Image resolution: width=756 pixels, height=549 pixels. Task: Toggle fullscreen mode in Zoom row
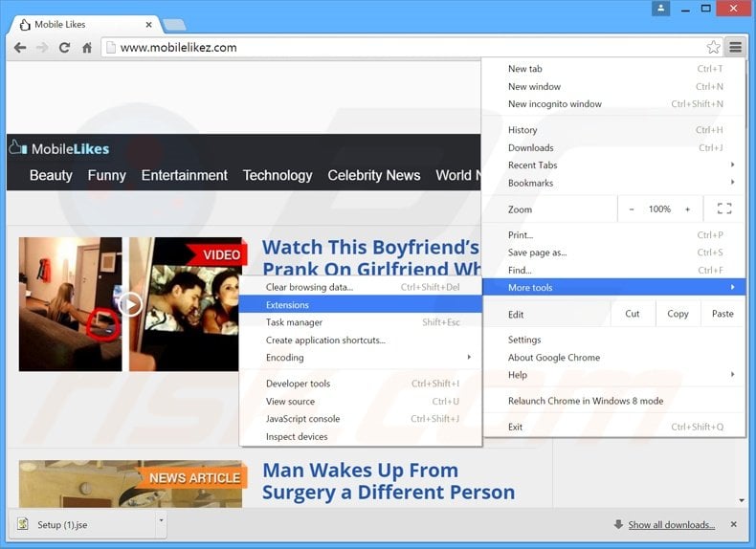pos(724,209)
